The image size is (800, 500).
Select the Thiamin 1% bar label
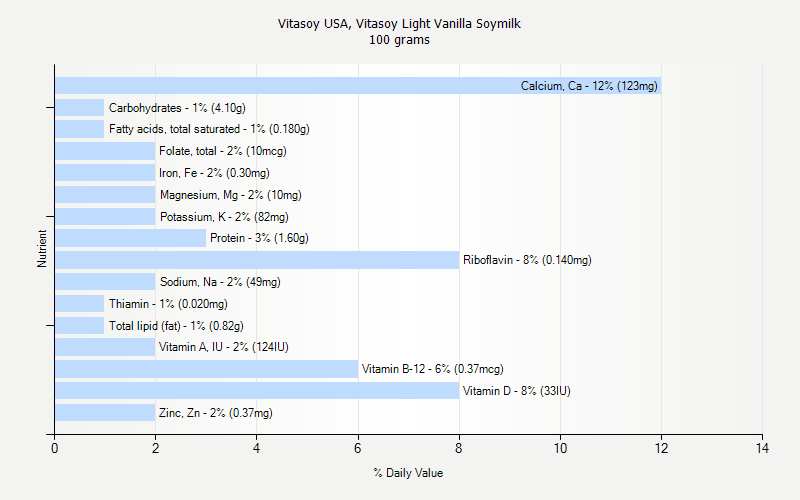pyautogui.click(x=168, y=304)
